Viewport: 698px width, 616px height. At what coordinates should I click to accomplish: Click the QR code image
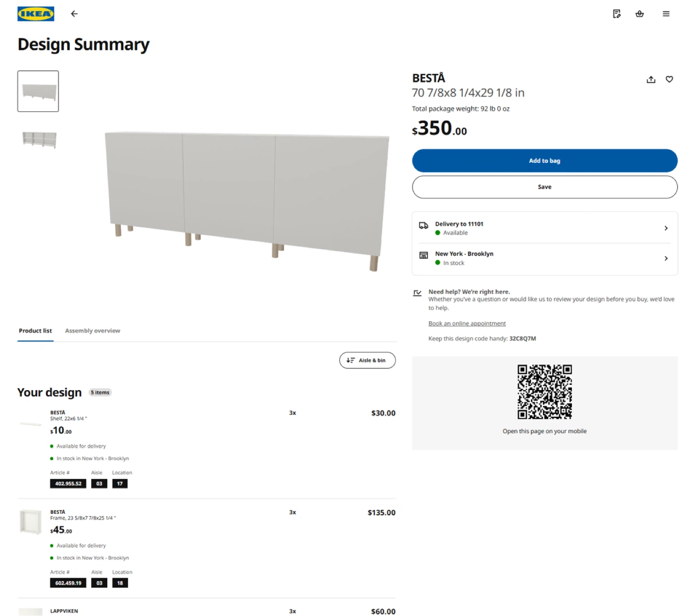click(545, 392)
